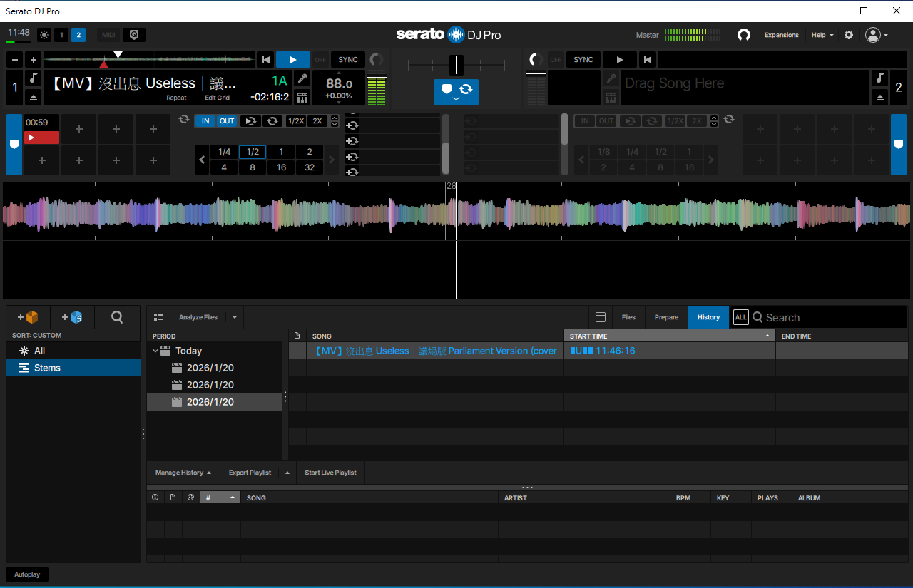Switch to the Files tab
Viewport: 913px width, 588px height.
(628, 317)
